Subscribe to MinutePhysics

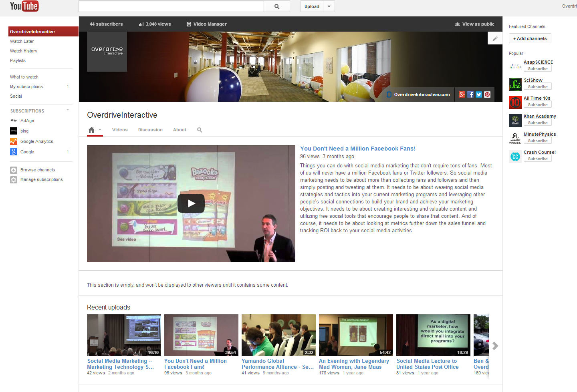(x=538, y=141)
